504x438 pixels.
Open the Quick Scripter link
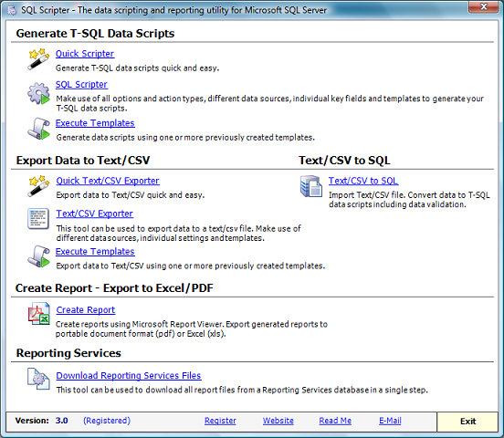(x=85, y=54)
